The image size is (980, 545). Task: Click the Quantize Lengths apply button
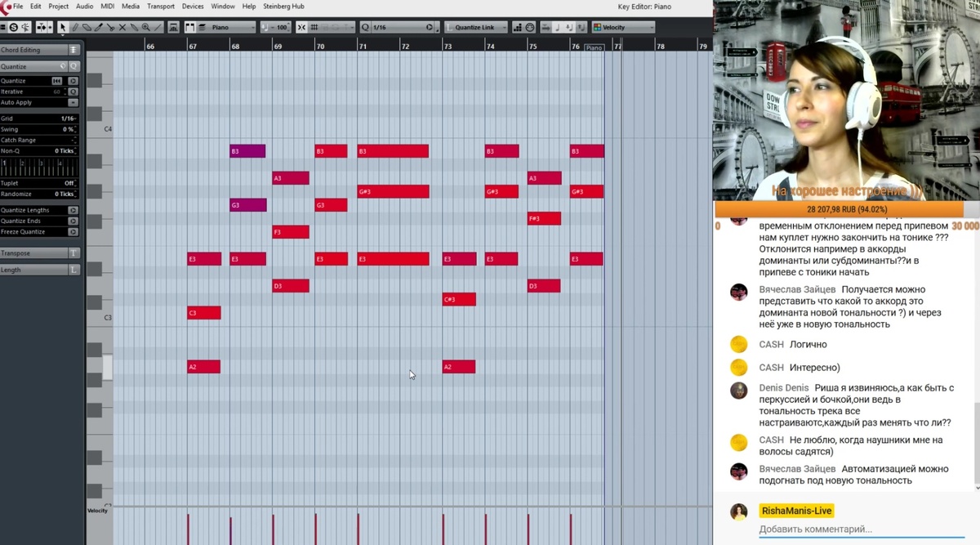[x=73, y=210]
